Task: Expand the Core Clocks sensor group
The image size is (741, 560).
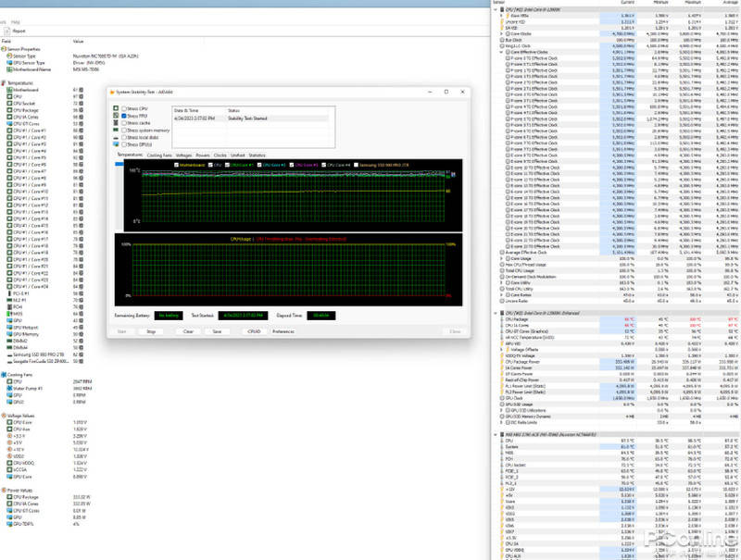Action: click(501, 32)
